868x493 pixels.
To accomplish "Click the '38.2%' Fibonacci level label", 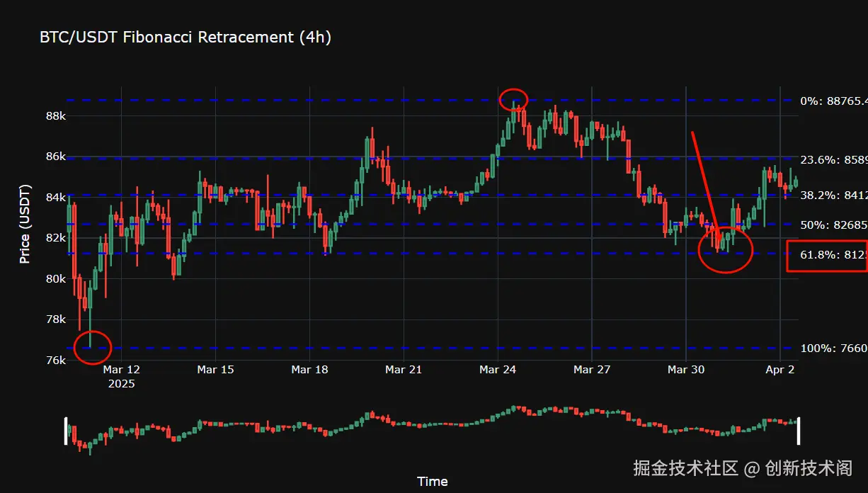I will coord(834,195).
